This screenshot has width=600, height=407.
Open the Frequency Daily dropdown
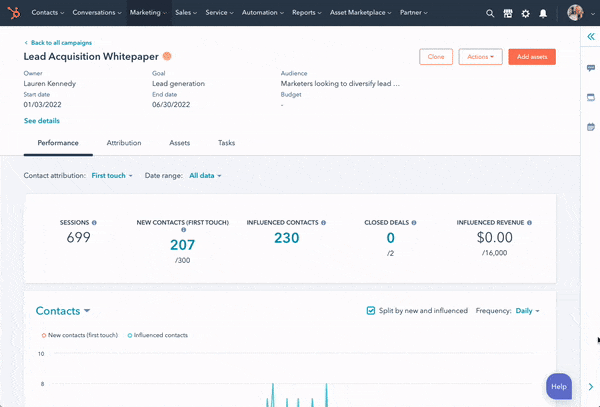[527, 311]
